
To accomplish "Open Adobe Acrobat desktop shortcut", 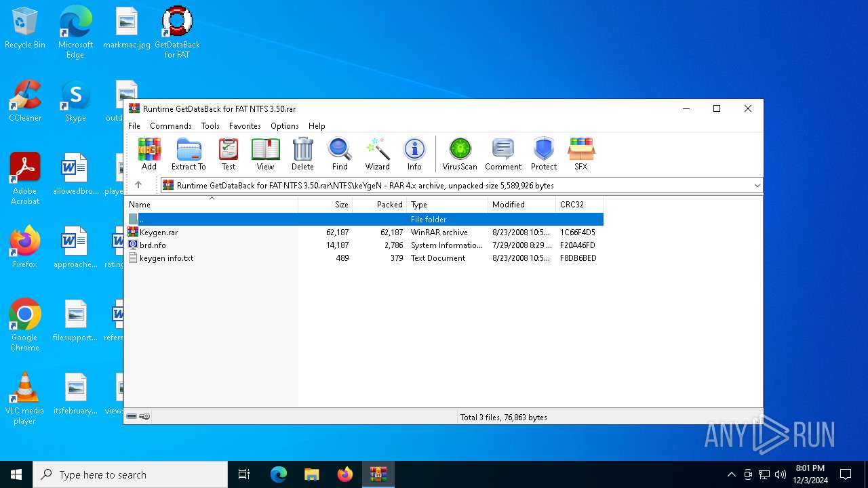I will coord(25,179).
